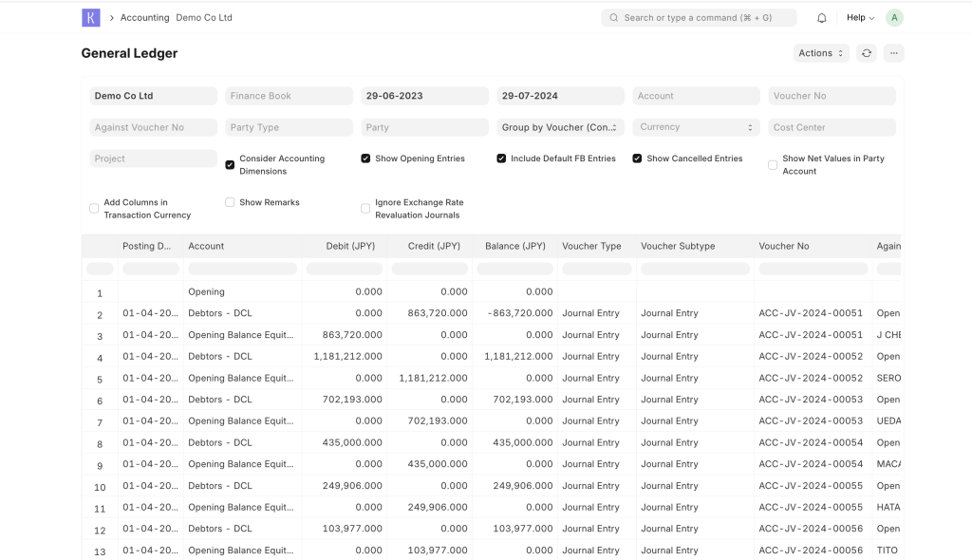Focus the Voucher No filter field

[832, 96]
